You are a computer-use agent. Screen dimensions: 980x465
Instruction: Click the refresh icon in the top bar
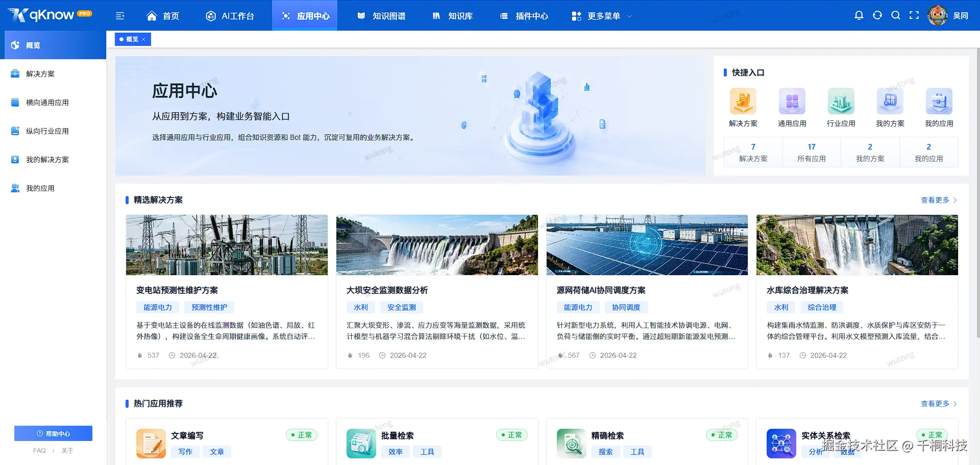[877, 15]
